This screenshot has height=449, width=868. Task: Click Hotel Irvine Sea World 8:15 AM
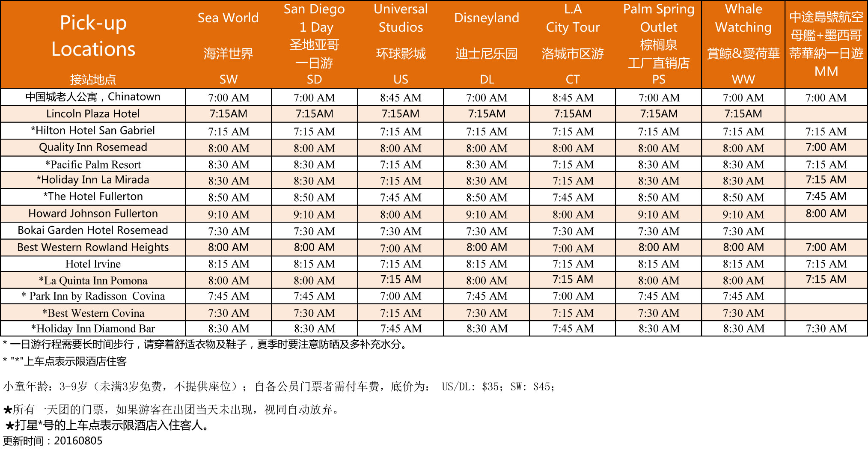[228, 264]
